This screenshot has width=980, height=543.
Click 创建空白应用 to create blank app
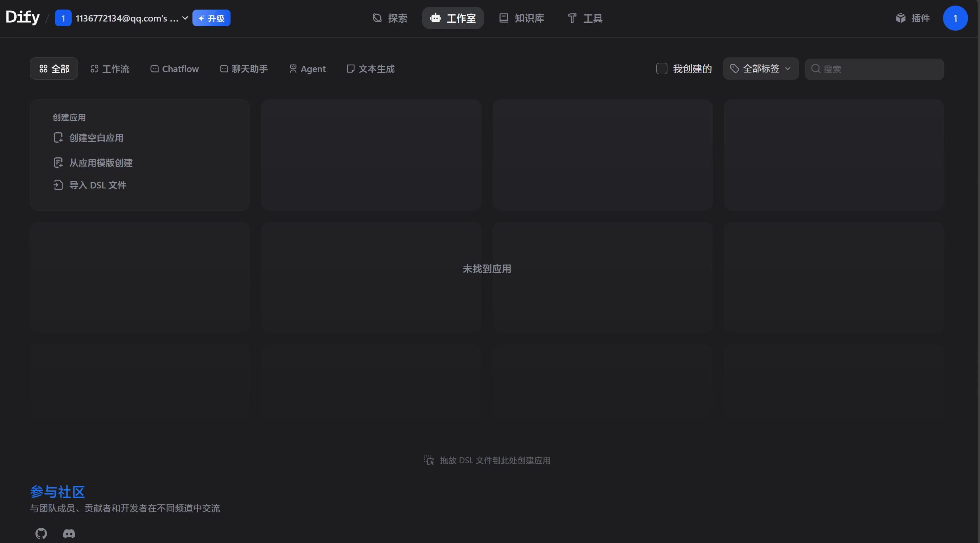96,138
